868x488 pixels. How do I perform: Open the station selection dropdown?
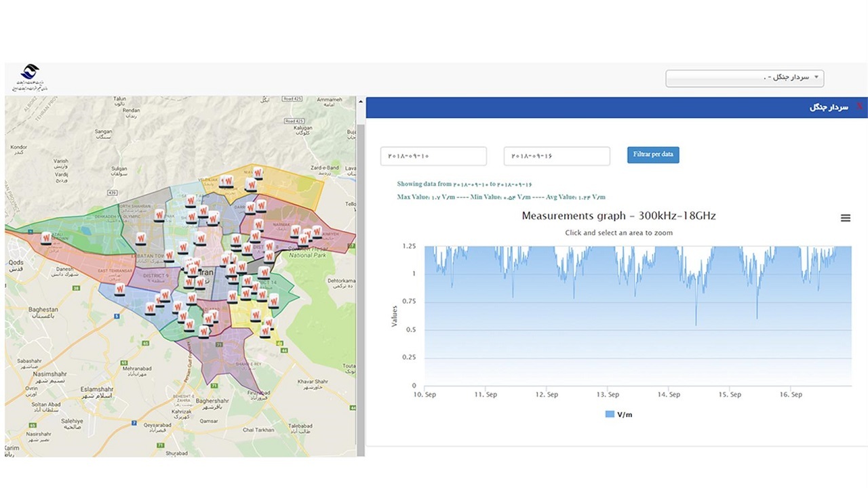[x=745, y=78]
